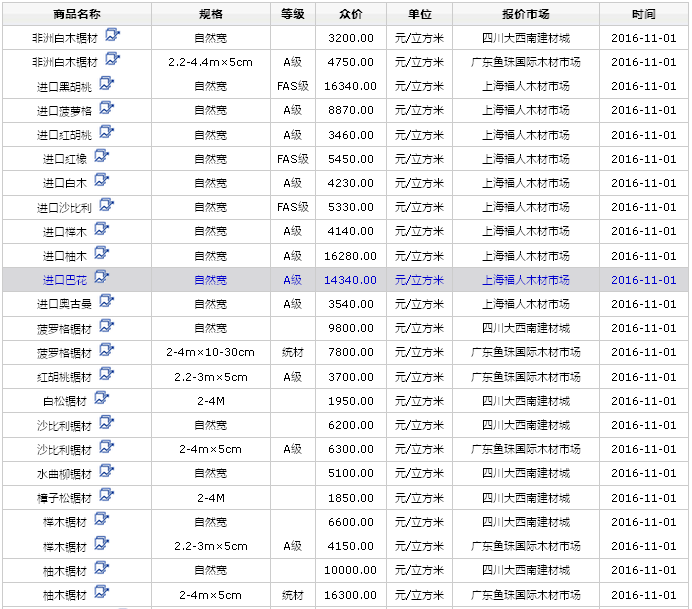Click the 商品名称 column header
The height and width of the screenshot is (609, 692).
[x=76, y=15]
